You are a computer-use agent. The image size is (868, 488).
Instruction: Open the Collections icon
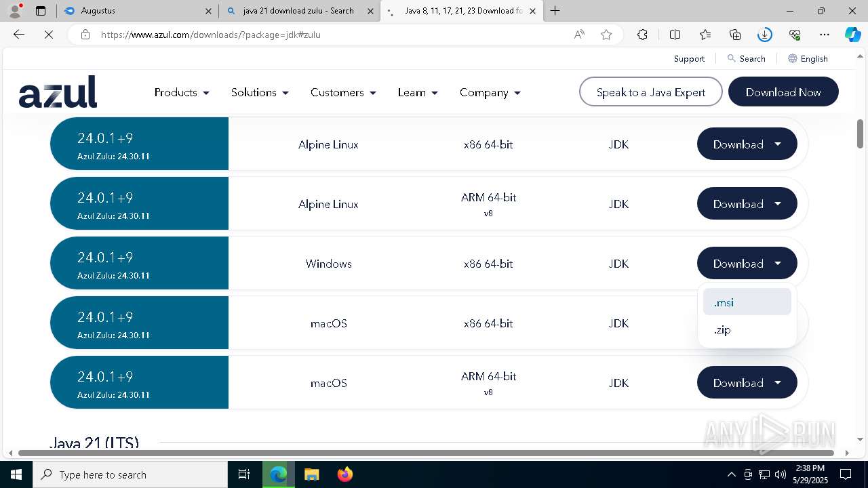point(735,35)
